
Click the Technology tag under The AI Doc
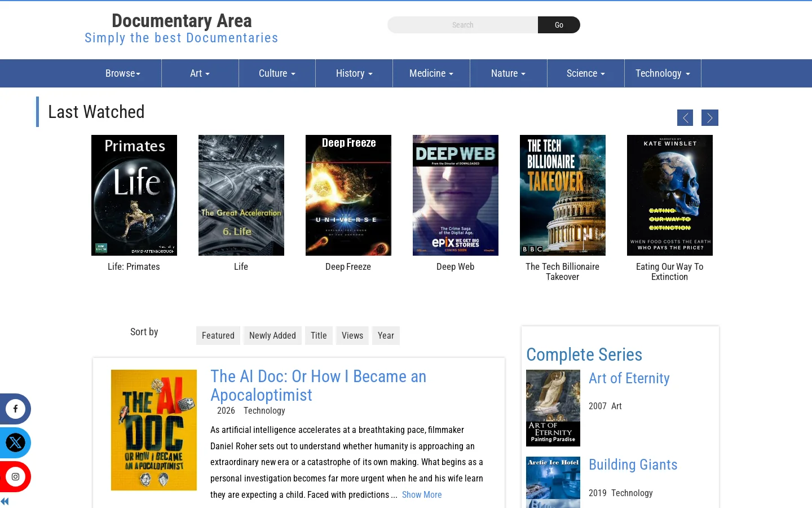pos(264,411)
